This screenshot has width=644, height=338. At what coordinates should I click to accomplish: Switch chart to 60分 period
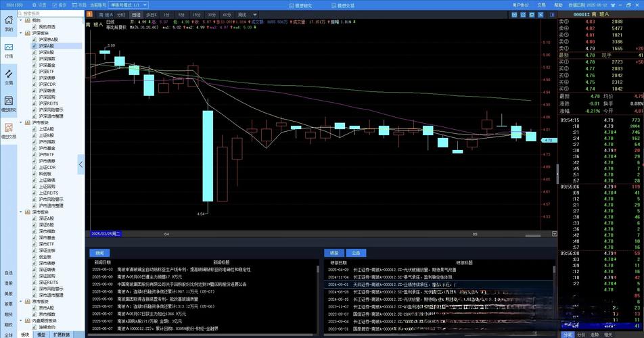click(x=227, y=15)
